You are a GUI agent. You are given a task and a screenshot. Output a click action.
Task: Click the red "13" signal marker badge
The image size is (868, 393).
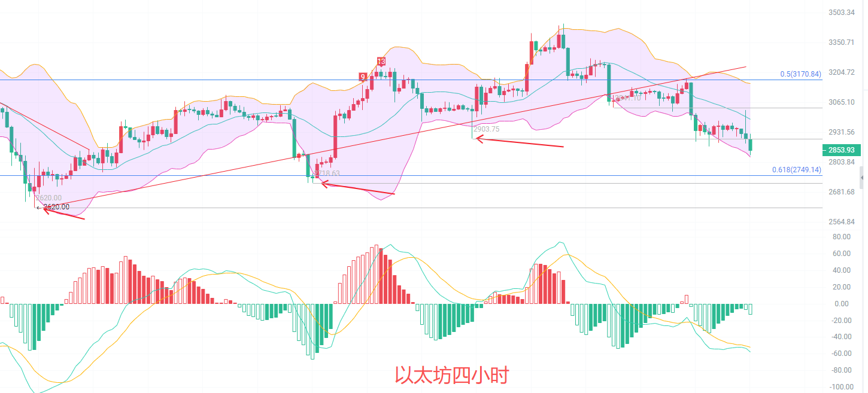click(x=381, y=62)
